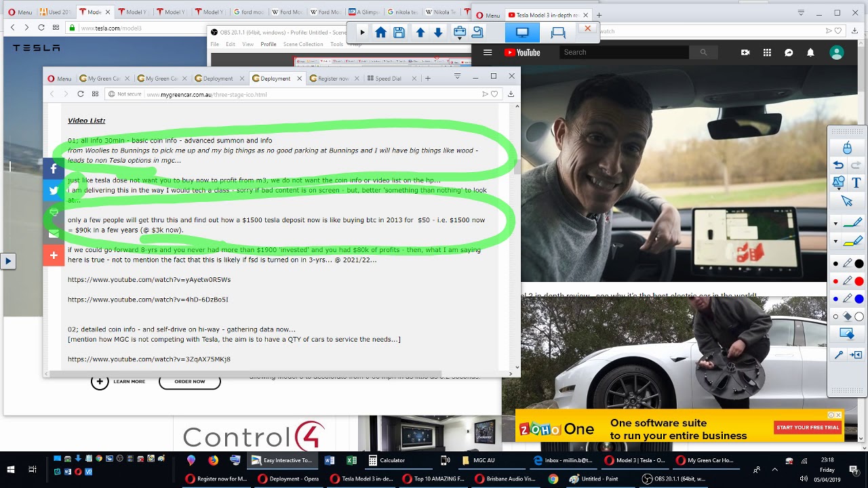Click START YOUR FREE TRIAL in Zoho ad
This screenshot has height=488, width=868.
click(x=808, y=428)
